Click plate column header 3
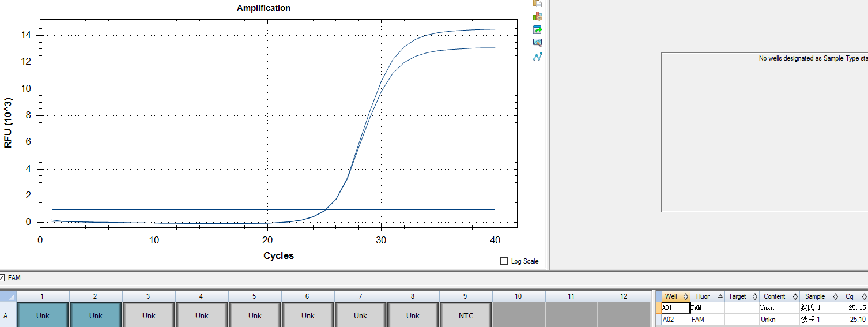 pos(149,296)
